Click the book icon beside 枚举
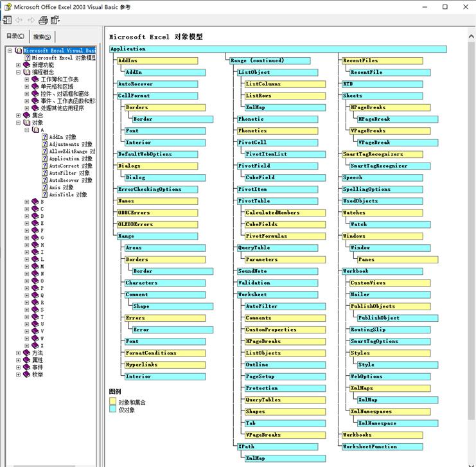Image resolution: width=476 pixels, height=467 pixels. click(x=27, y=374)
